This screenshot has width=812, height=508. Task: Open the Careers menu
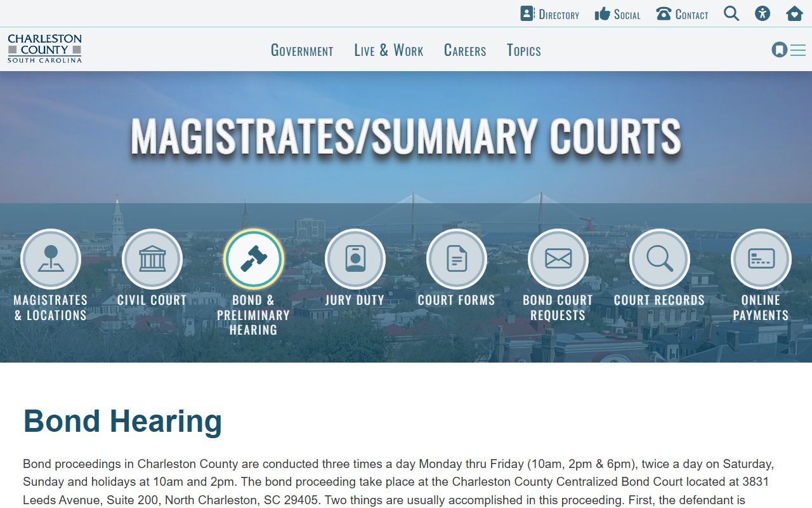[x=465, y=51]
